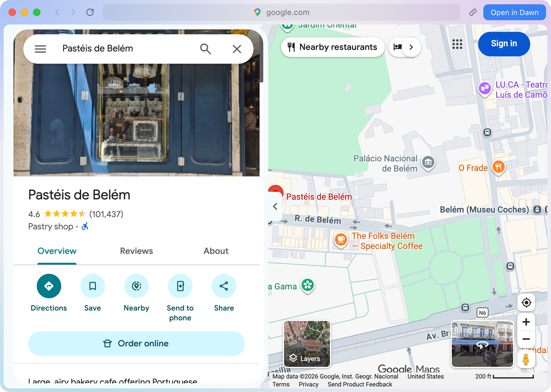This screenshot has height=392, width=551.
Task: Expand more category chips with arrow
Action: (411, 47)
